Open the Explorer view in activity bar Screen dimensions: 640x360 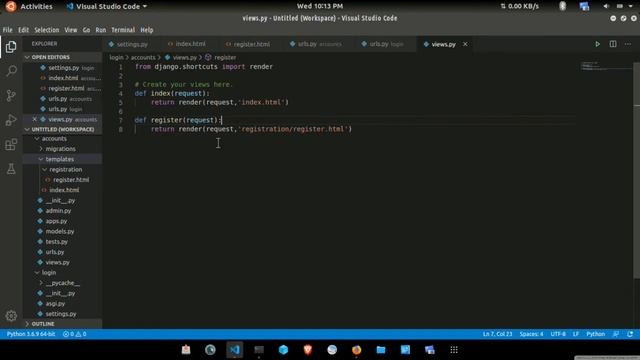[11, 47]
